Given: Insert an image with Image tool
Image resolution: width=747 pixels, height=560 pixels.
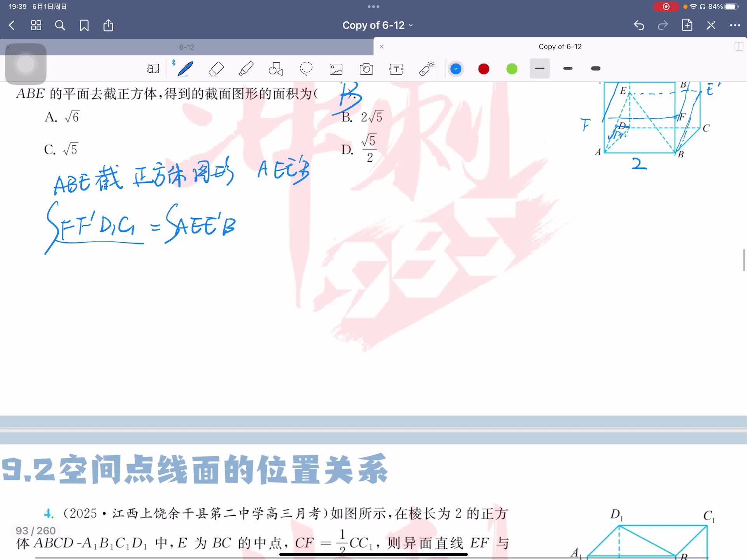Looking at the screenshot, I should click(x=336, y=69).
